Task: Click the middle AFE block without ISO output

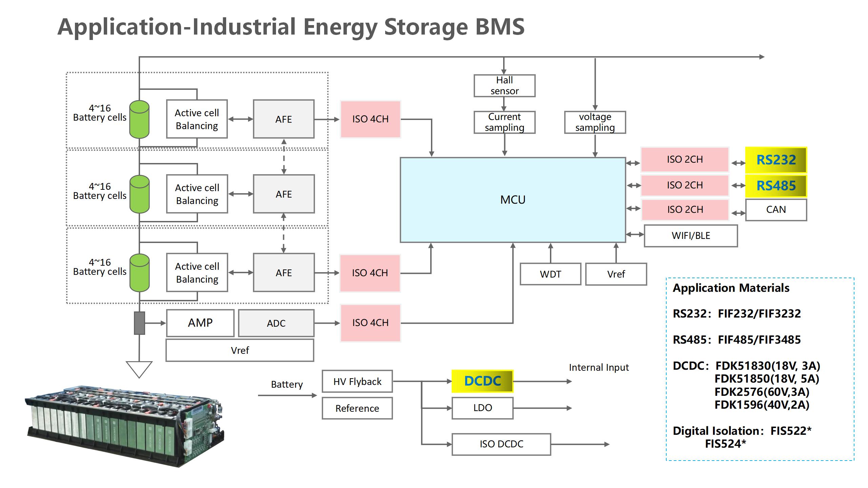Action: pos(283,194)
